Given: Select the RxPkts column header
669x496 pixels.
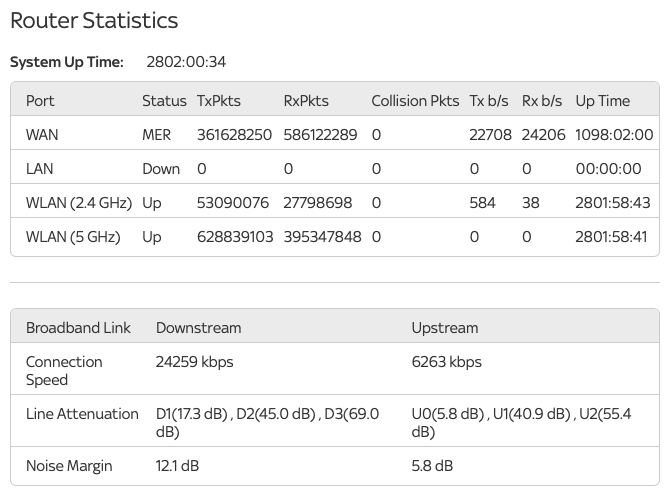Looking at the screenshot, I should 306,101.
